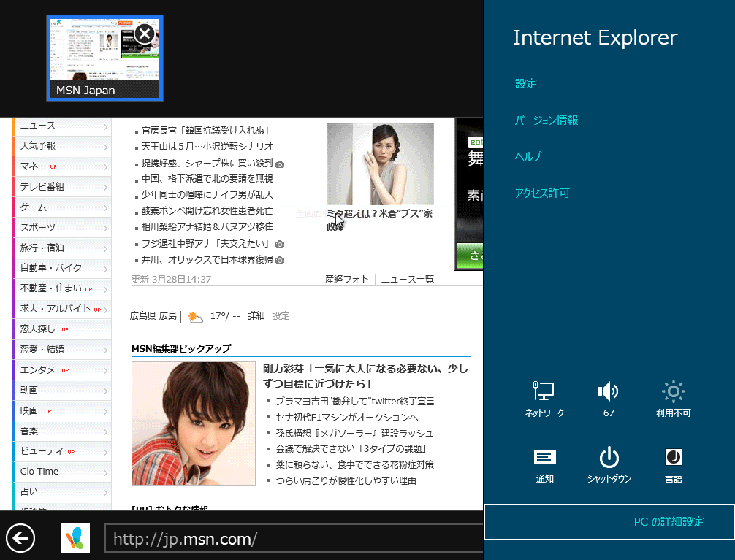
Task: Click the brightness icon labeled 利用不可
Action: tap(673, 399)
